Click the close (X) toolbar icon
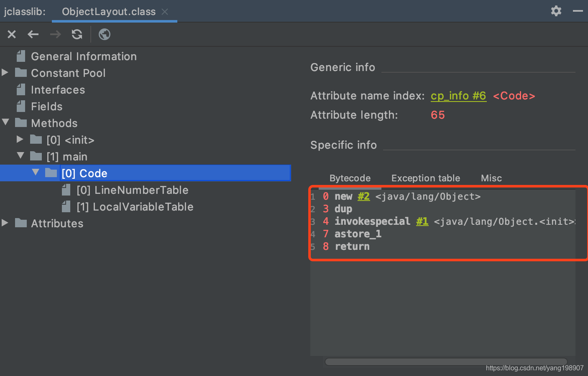This screenshot has height=376, width=588. (12, 34)
